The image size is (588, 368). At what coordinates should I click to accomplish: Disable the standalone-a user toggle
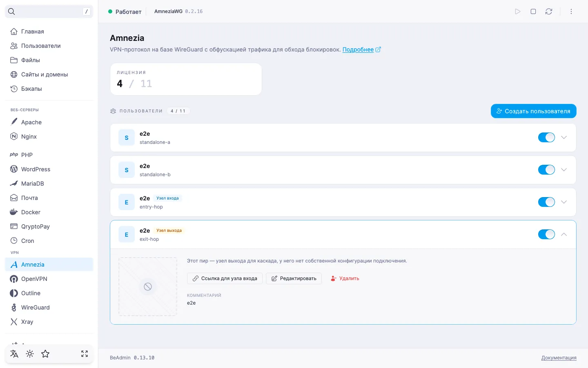[x=546, y=137]
